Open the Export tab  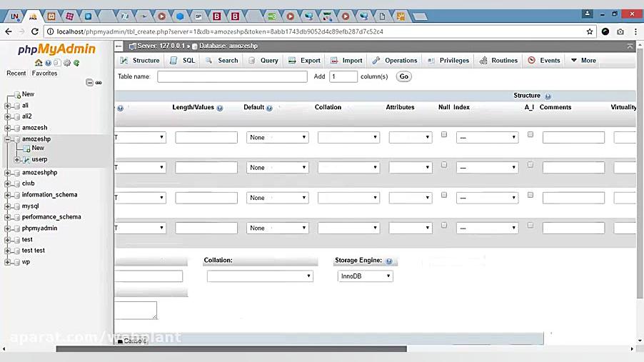point(304,61)
